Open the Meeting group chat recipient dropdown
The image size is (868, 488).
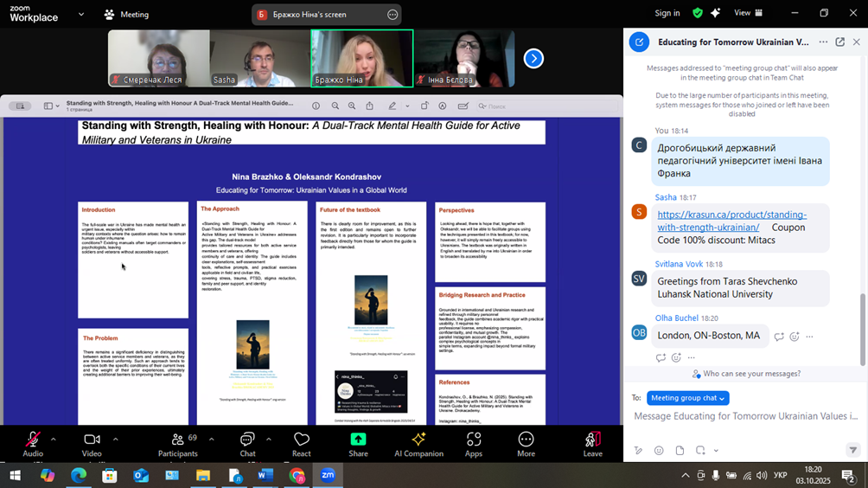pyautogui.click(x=688, y=398)
